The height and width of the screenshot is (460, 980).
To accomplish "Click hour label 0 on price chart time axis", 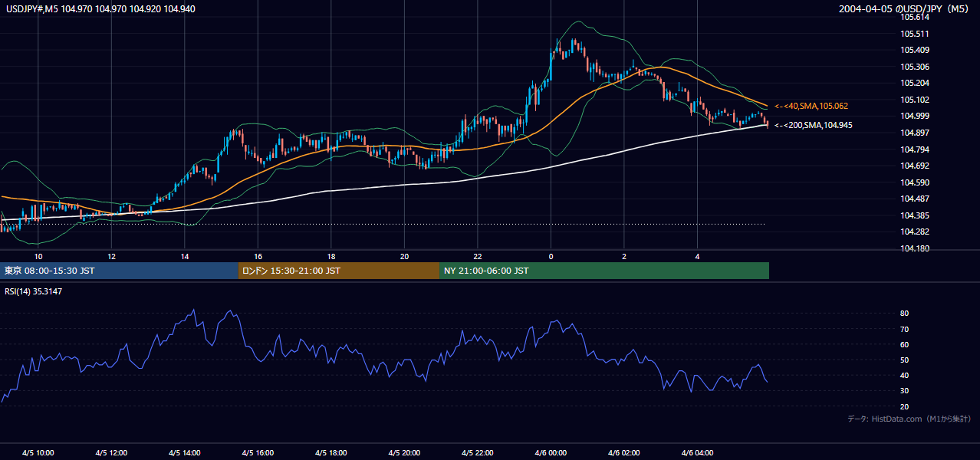I will coord(551,256).
